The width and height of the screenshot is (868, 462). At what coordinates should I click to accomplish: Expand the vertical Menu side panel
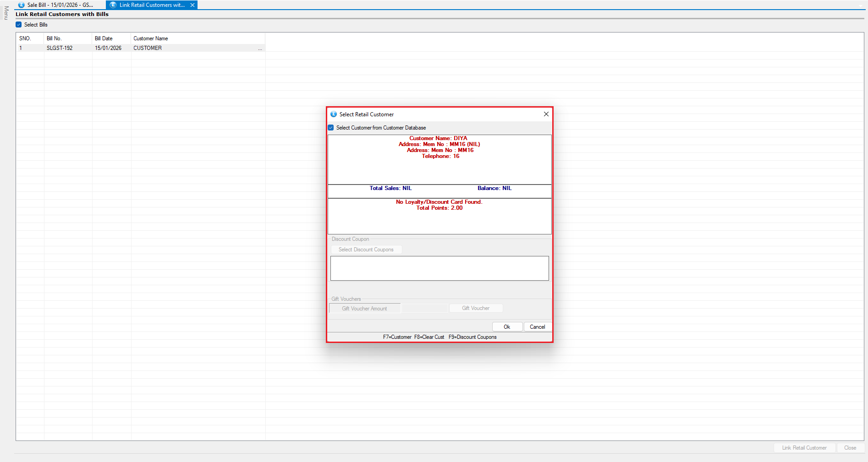point(6,13)
